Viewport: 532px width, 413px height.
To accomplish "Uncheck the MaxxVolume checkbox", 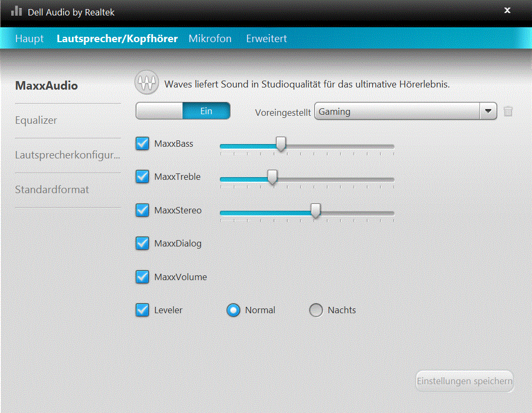I will coord(142,277).
